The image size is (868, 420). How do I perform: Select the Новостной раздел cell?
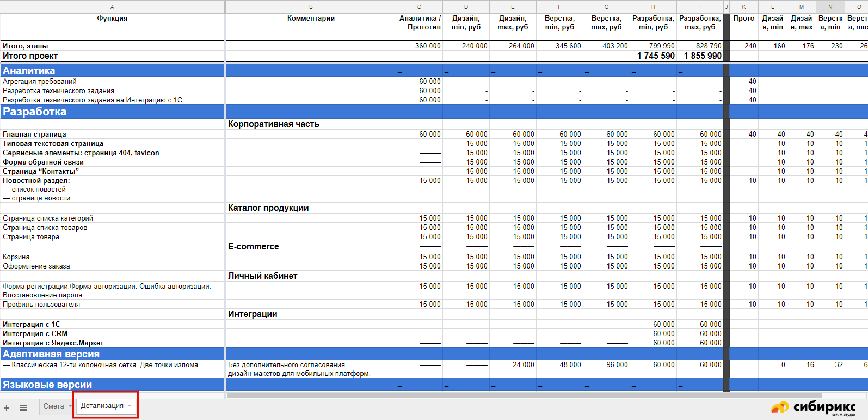click(x=112, y=189)
